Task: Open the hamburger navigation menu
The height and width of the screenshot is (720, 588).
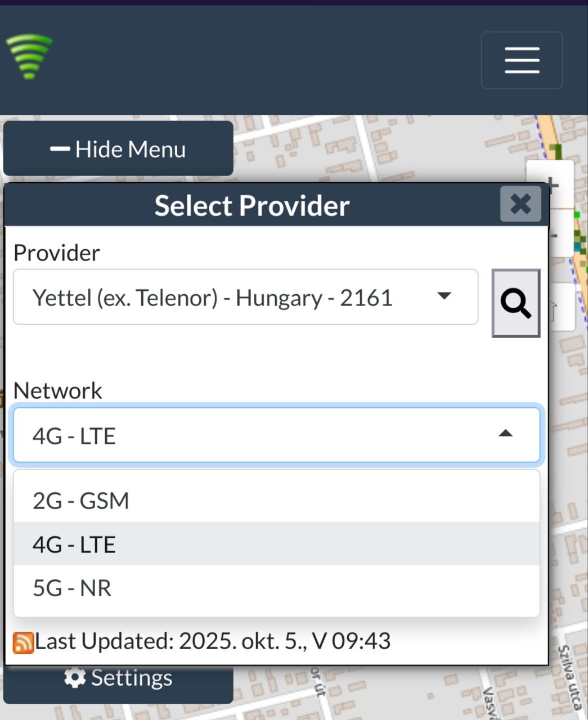Action: (x=522, y=60)
